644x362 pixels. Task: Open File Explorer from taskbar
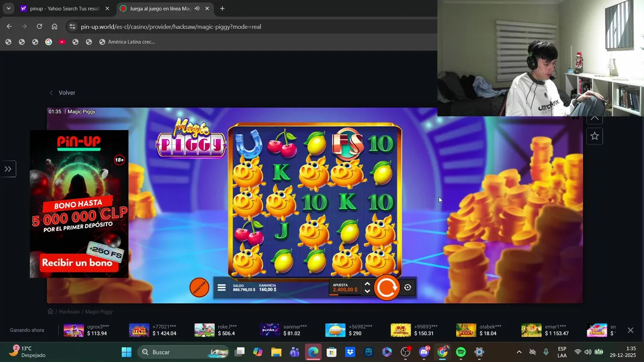276,352
